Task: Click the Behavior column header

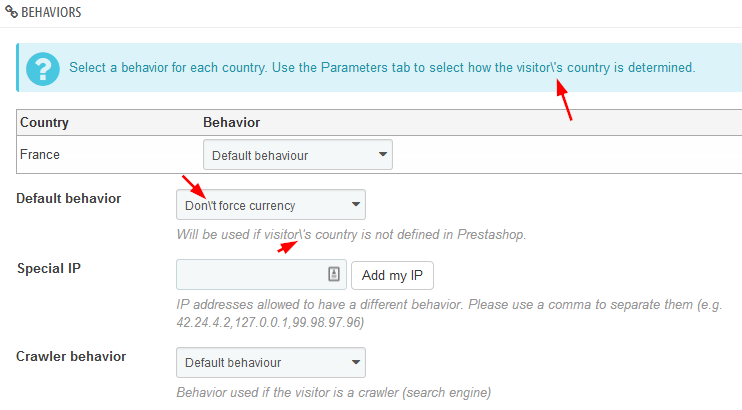Action: (x=231, y=122)
